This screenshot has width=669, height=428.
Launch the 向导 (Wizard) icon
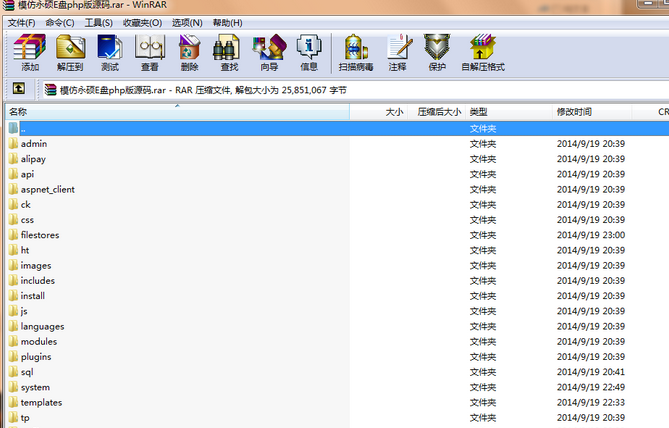[x=269, y=52]
